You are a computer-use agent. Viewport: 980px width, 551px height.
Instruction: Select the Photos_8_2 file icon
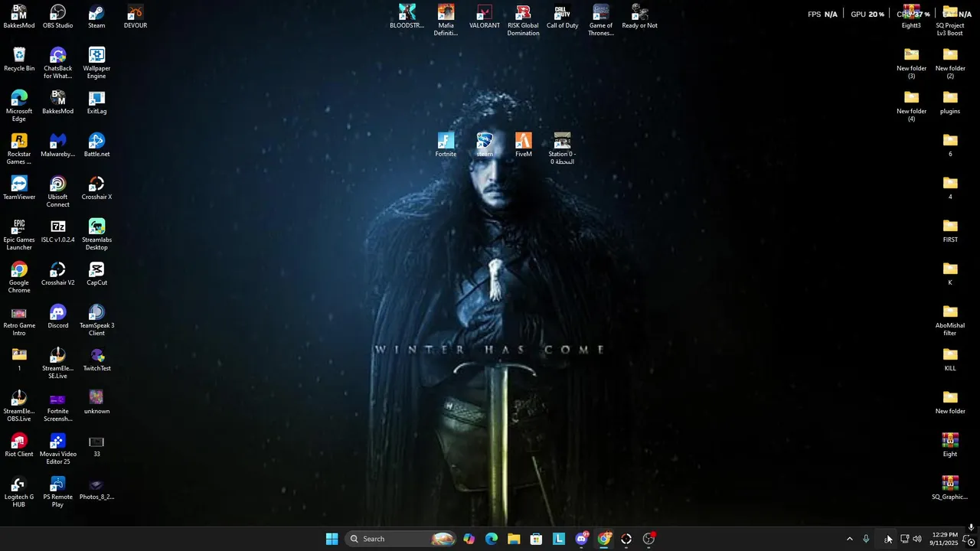tap(96, 488)
